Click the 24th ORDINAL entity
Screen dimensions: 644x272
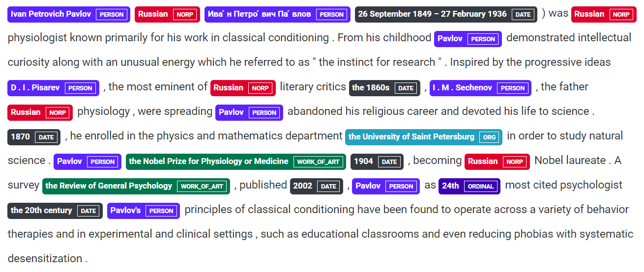tap(469, 186)
